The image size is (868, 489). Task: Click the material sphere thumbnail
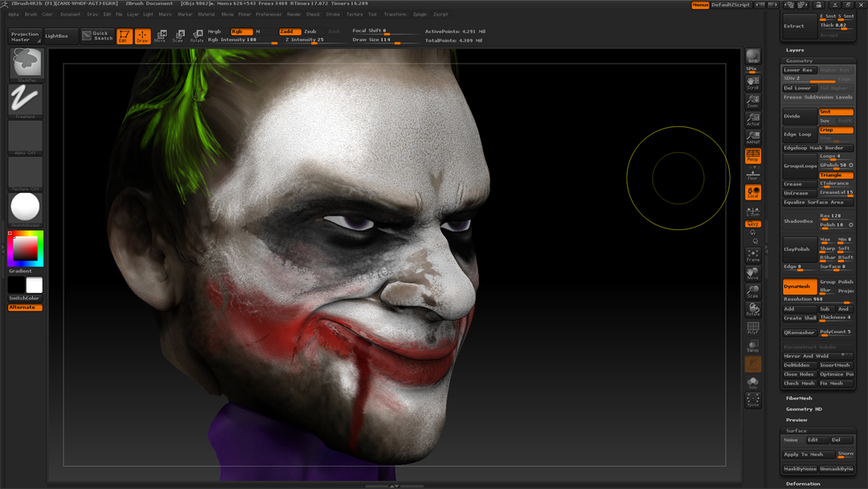[x=26, y=208]
